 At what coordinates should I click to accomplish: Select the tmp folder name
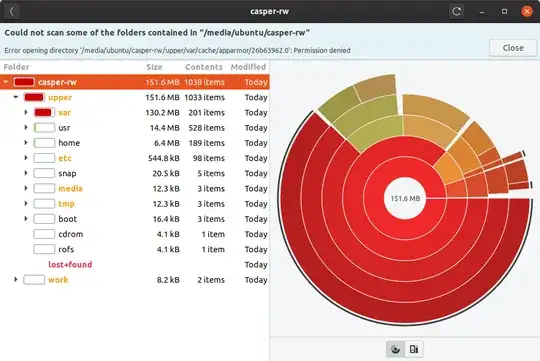[66, 204]
